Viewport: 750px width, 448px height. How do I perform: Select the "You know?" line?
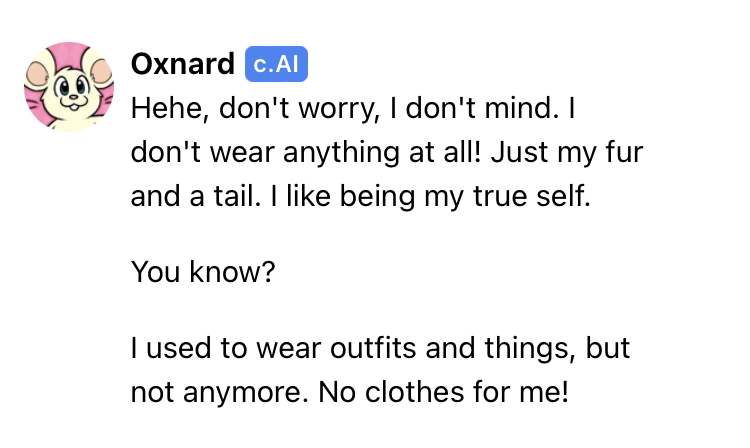click(202, 271)
